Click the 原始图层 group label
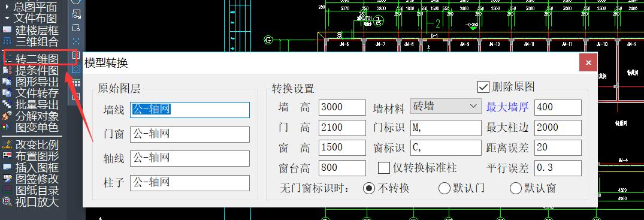The image size is (644, 220). 119,88
